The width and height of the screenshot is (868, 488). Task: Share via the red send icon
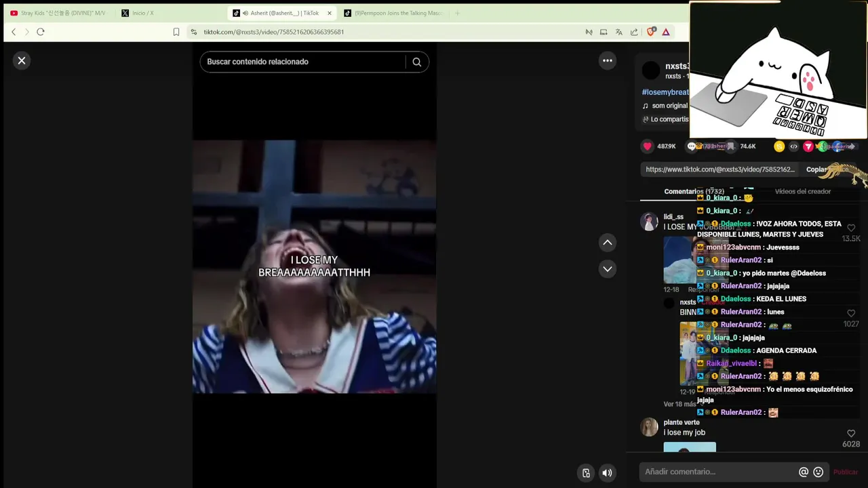(x=808, y=146)
